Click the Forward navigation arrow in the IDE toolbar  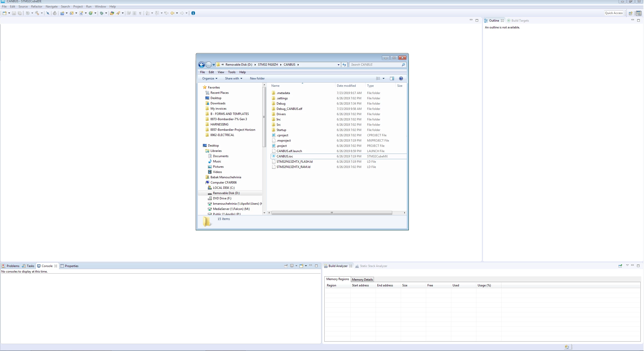[x=182, y=13]
